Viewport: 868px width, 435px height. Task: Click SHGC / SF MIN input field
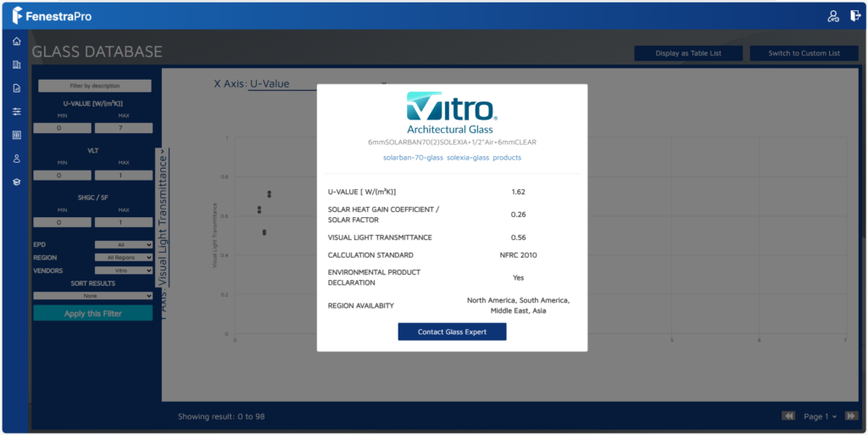pyautogui.click(x=62, y=222)
